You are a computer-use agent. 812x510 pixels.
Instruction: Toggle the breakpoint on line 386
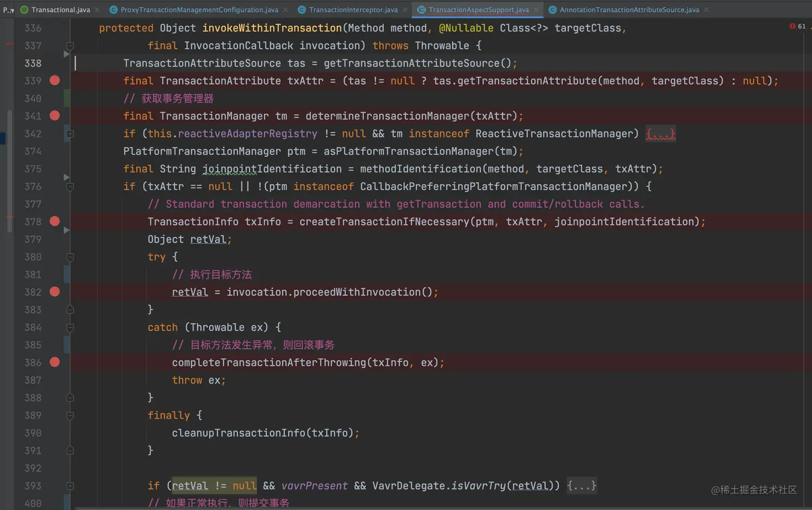(x=55, y=362)
